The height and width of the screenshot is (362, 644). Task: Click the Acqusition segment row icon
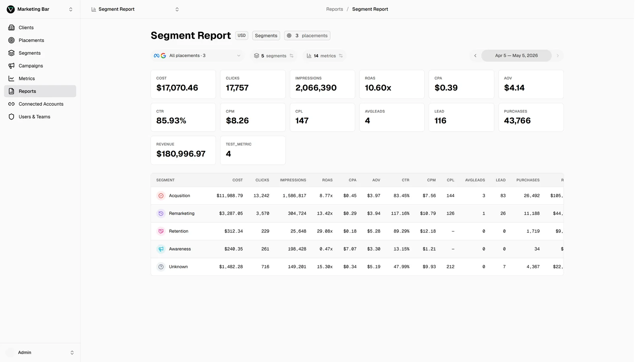pyautogui.click(x=161, y=196)
